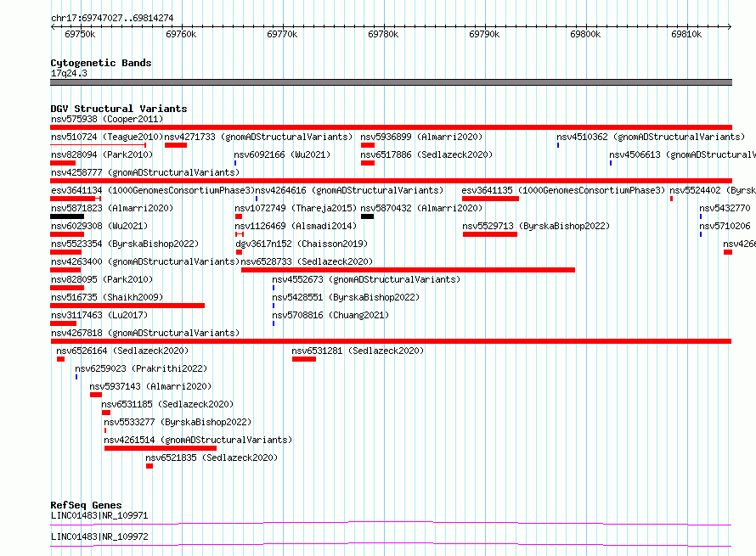
Task: Select the nsv4510362 gnomAD variant label
Action: [x=651, y=137]
